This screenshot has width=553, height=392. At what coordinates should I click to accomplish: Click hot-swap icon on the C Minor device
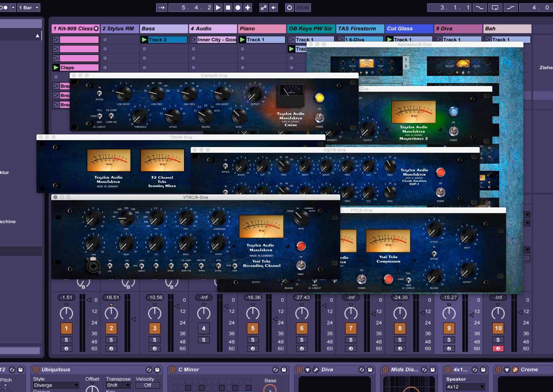(275, 370)
